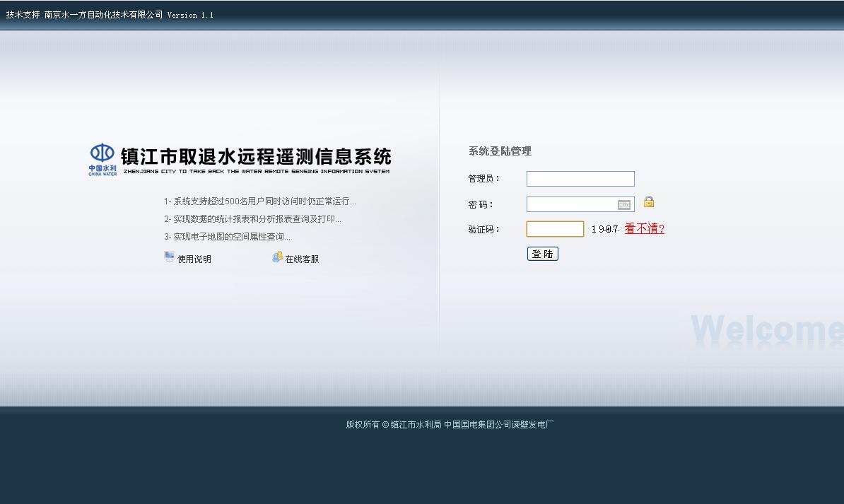Click the virtual keyboard icon in password field

click(624, 204)
